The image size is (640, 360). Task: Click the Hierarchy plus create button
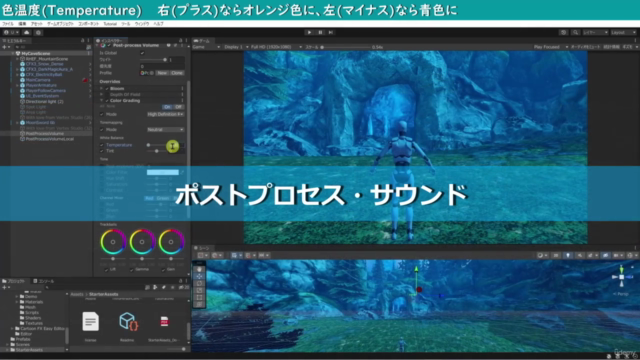pyautogui.click(x=5, y=47)
